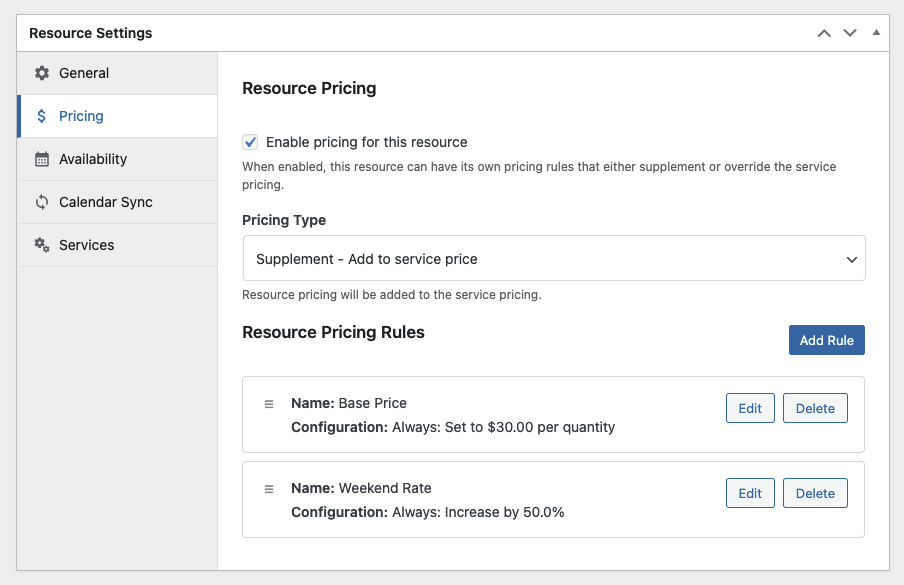Collapse the Resource Settings panel

point(876,33)
